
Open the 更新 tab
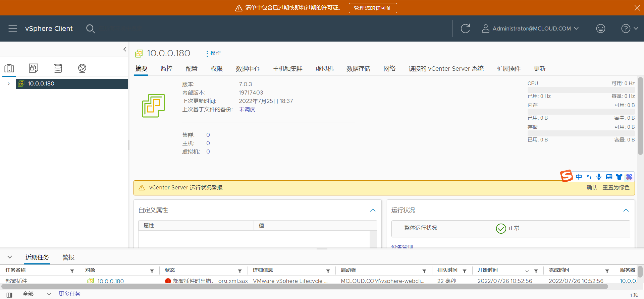[x=540, y=69]
